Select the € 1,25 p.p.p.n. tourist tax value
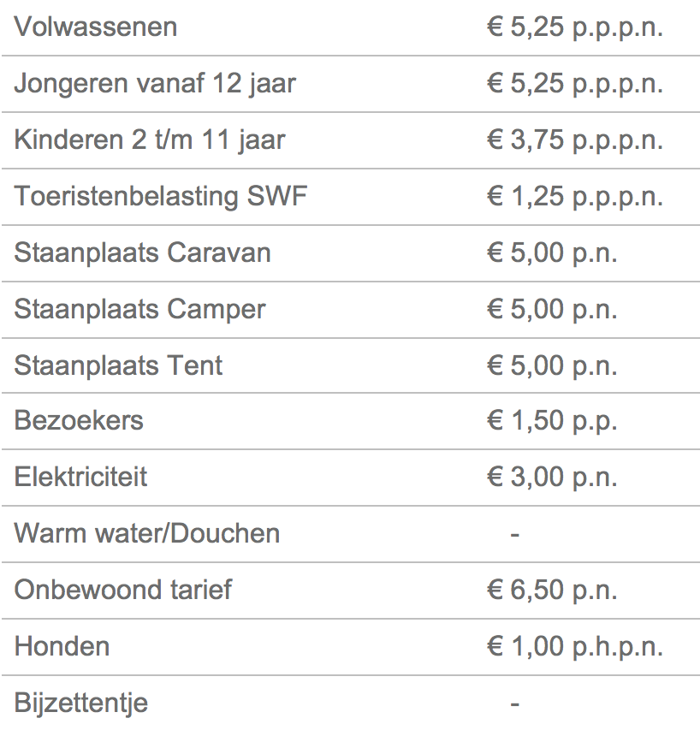 [575, 196]
